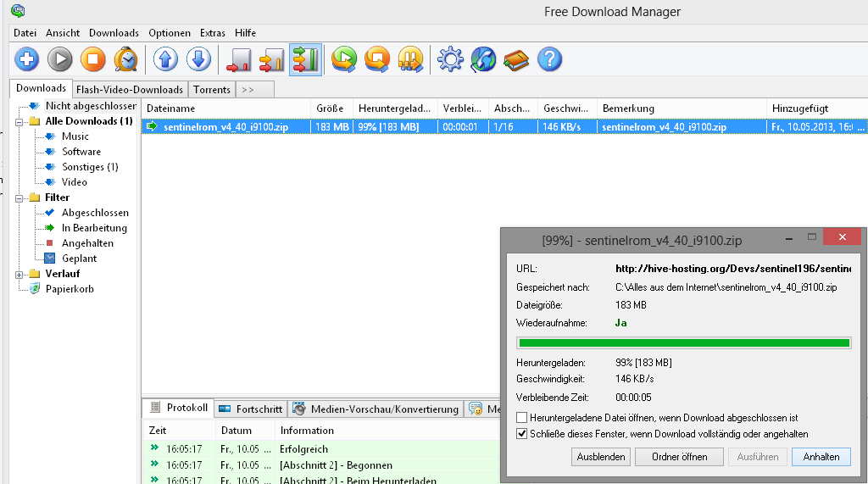
Task: Move download up with blue up-arrow icon
Action: tap(165, 59)
